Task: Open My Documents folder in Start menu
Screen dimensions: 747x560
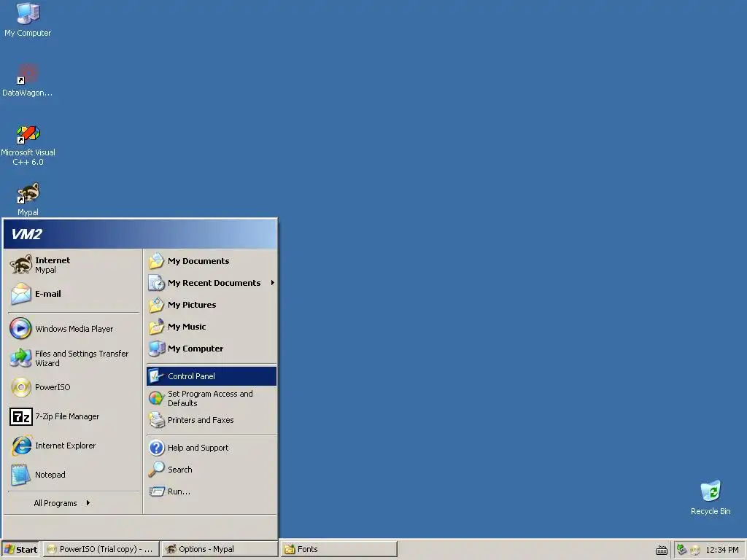Action: pyautogui.click(x=212, y=261)
